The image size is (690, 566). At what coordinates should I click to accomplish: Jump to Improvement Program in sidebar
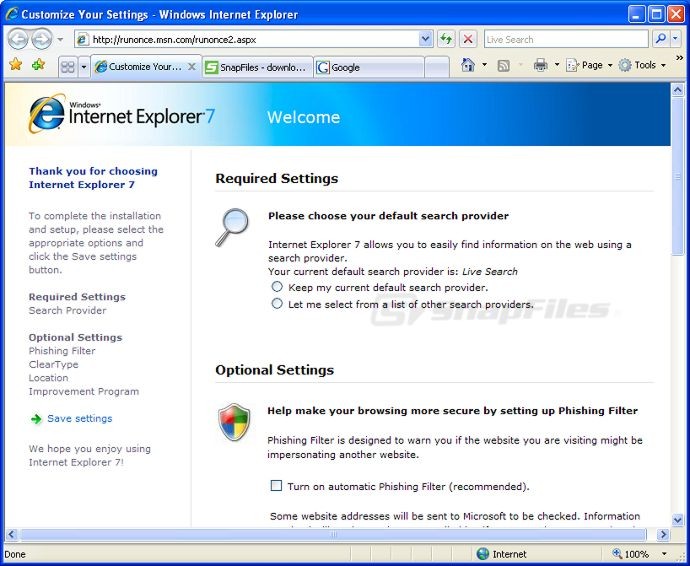[x=84, y=391]
